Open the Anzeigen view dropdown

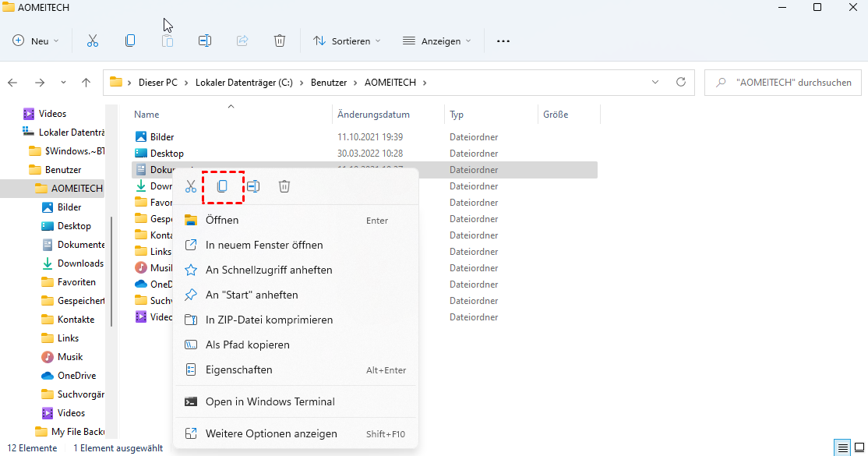[437, 41]
